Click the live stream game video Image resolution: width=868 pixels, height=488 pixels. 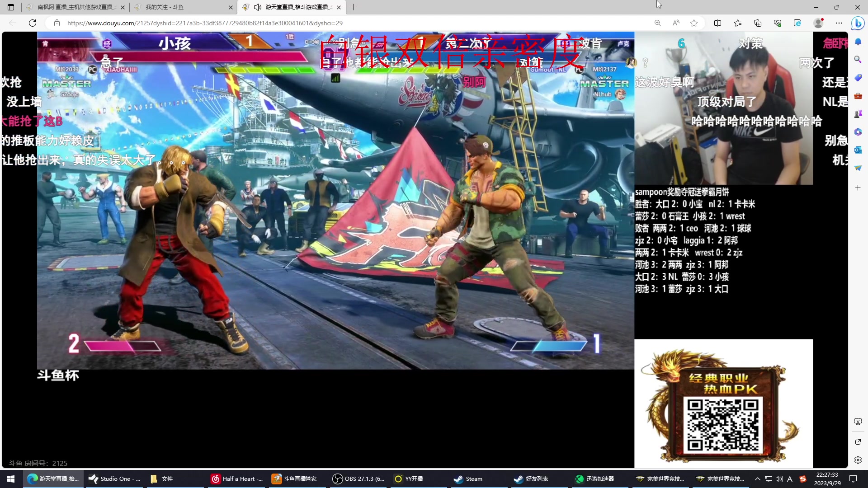335,201
